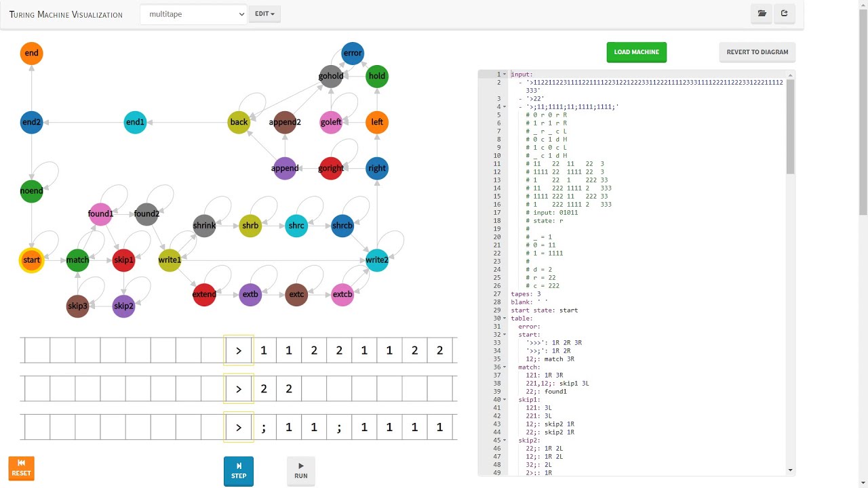Click the 'goleft' state node
This screenshot has width=868, height=488.
point(331,122)
